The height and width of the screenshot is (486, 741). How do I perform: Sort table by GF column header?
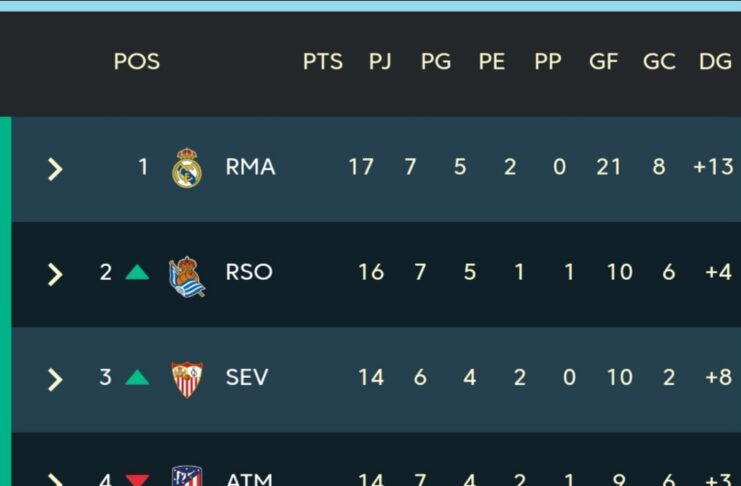click(603, 62)
